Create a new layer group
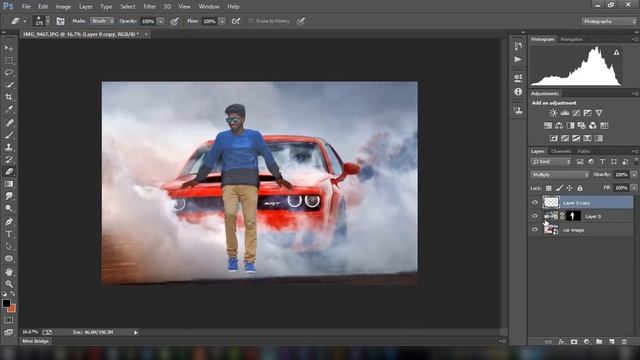The width and height of the screenshot is (640, 360). [x=599, y=342]
